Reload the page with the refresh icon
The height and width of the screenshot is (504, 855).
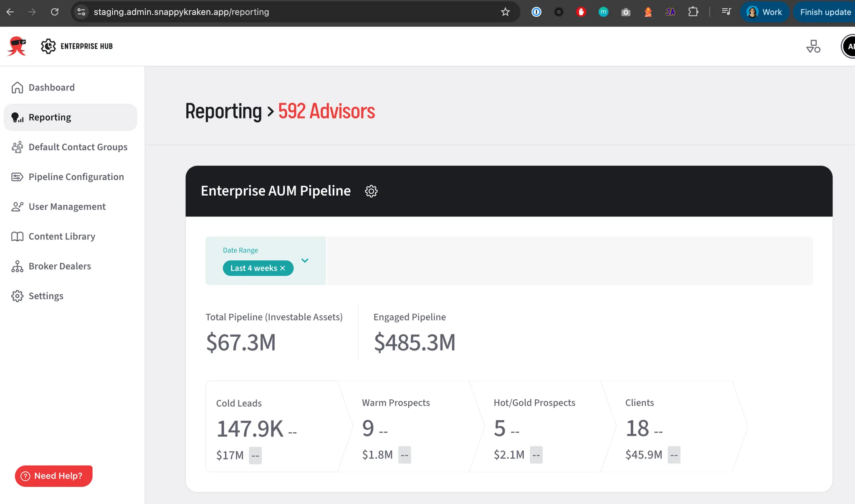[x=55, y=12]
